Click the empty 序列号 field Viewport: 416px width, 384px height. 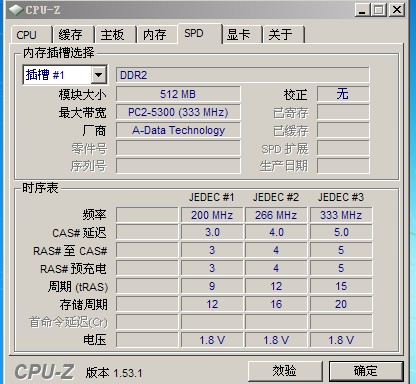[178, 166]
